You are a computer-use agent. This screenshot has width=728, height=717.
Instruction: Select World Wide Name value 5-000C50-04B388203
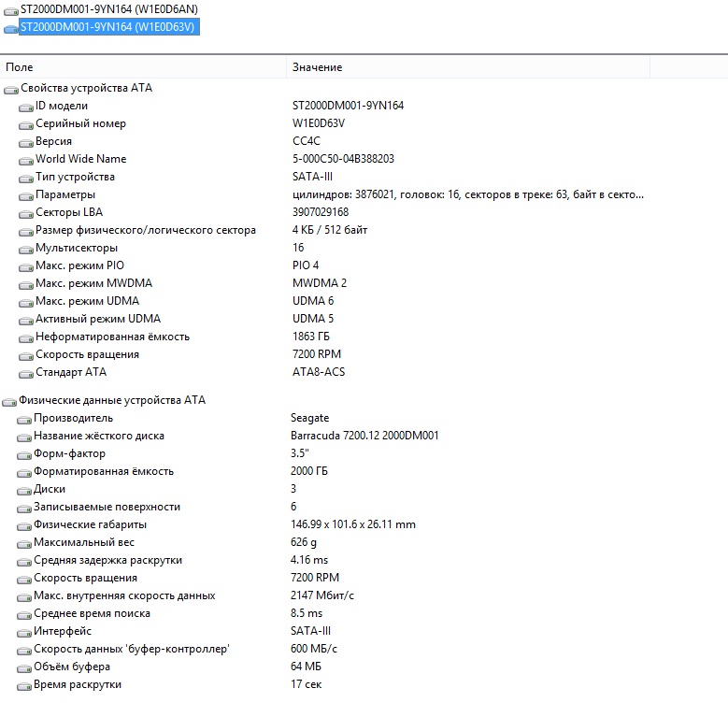(x=343, y=159)
